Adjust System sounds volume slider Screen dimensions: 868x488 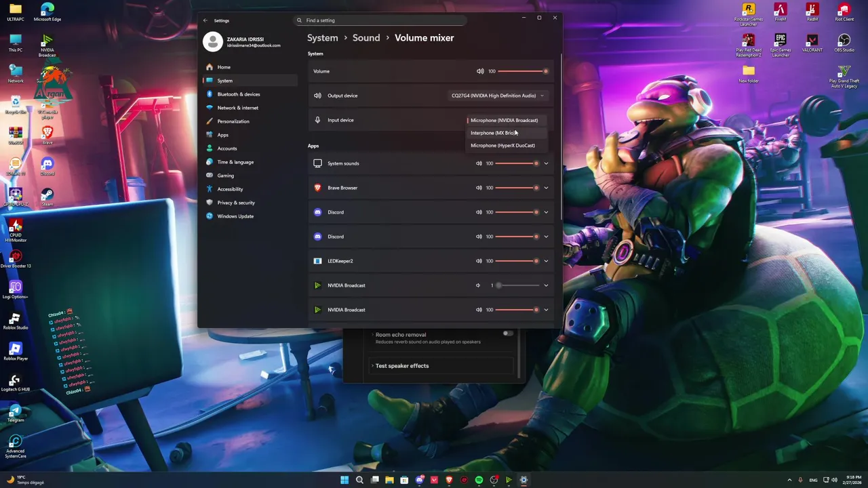coord(517,163)
